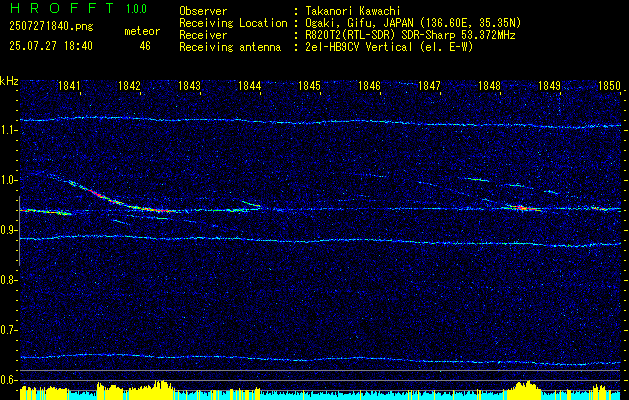This screenshot has height=400, width=629.
Task: Click the date stamp 25.07.27 18:40
Action: coord(51,46)
